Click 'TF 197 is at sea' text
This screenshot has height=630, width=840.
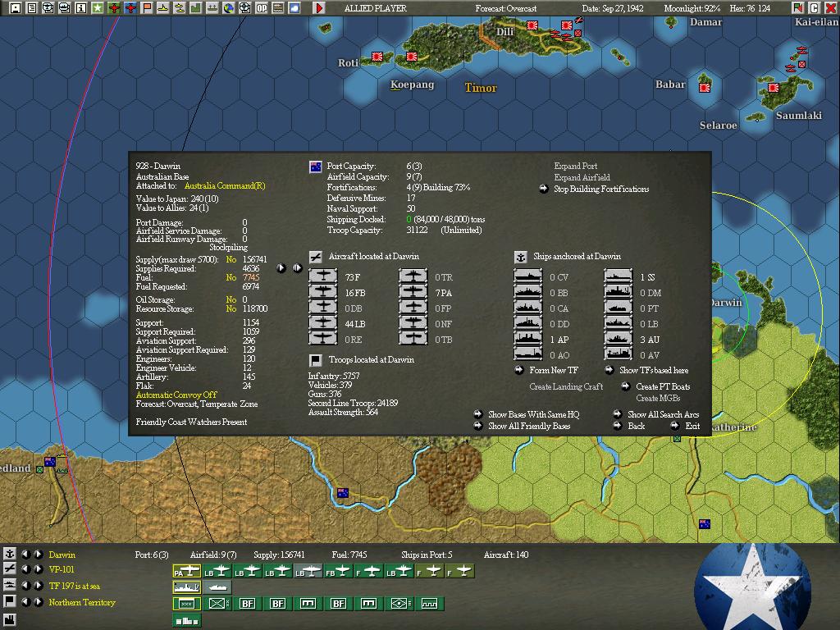74,586
